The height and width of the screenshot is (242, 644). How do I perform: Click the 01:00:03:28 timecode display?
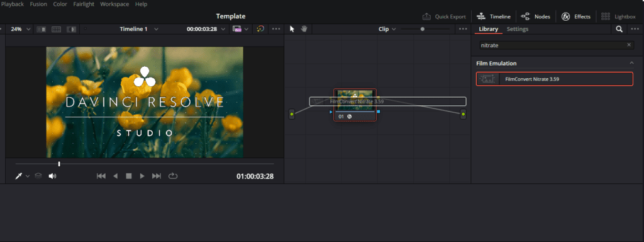[x=255, y=176]
